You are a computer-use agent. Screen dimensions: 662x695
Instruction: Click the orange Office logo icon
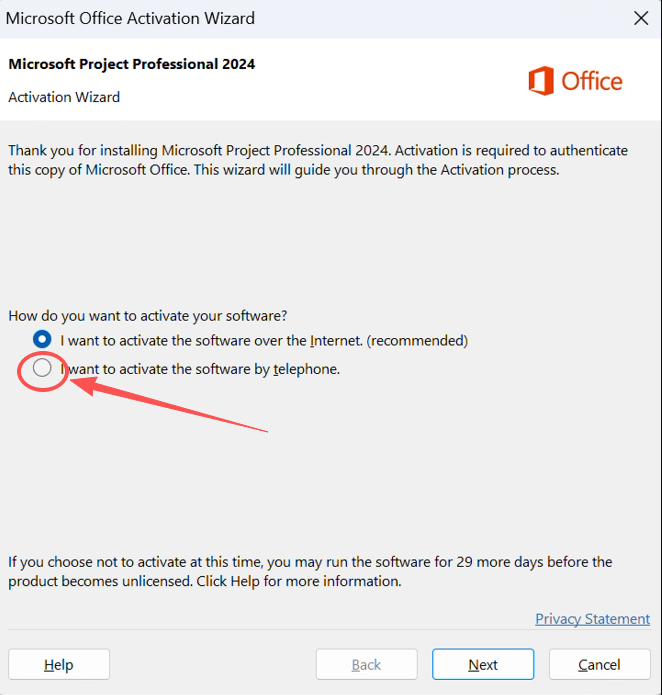point(541,81)
